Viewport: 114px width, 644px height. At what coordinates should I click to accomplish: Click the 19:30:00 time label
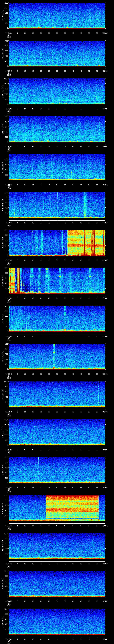click(x=9, y=71)
